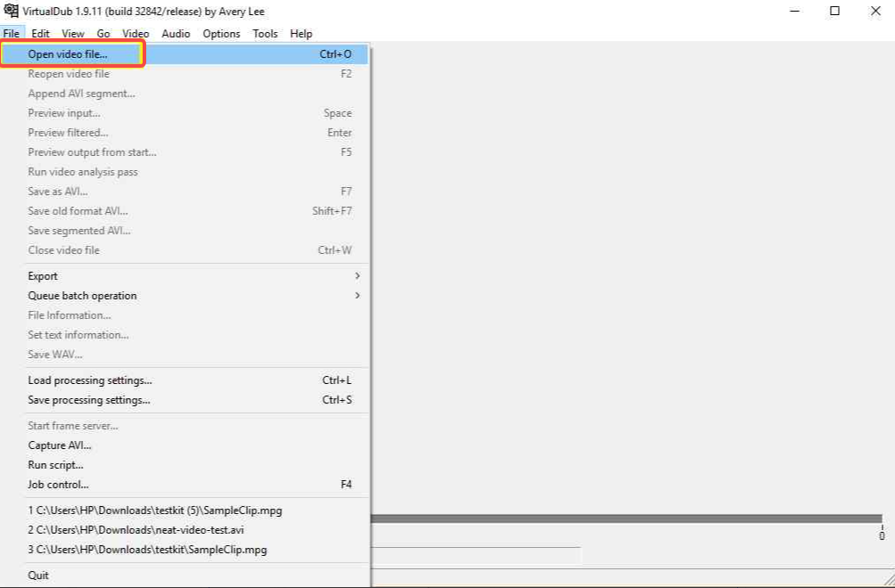The height and width of the screenshot is (588, 895).
Task: Expand the Export submenu
Action: (x=43, y=276)
